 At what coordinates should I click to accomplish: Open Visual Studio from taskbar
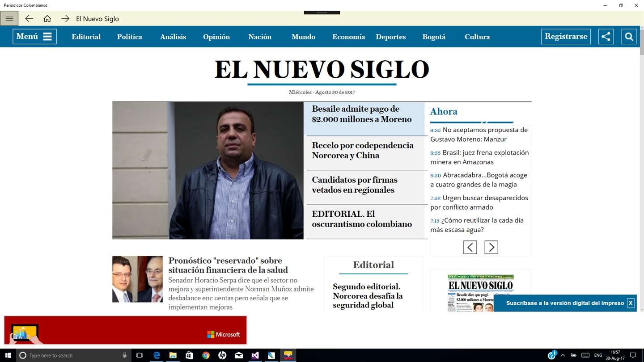pyautogui.click(x=255, y=355)
